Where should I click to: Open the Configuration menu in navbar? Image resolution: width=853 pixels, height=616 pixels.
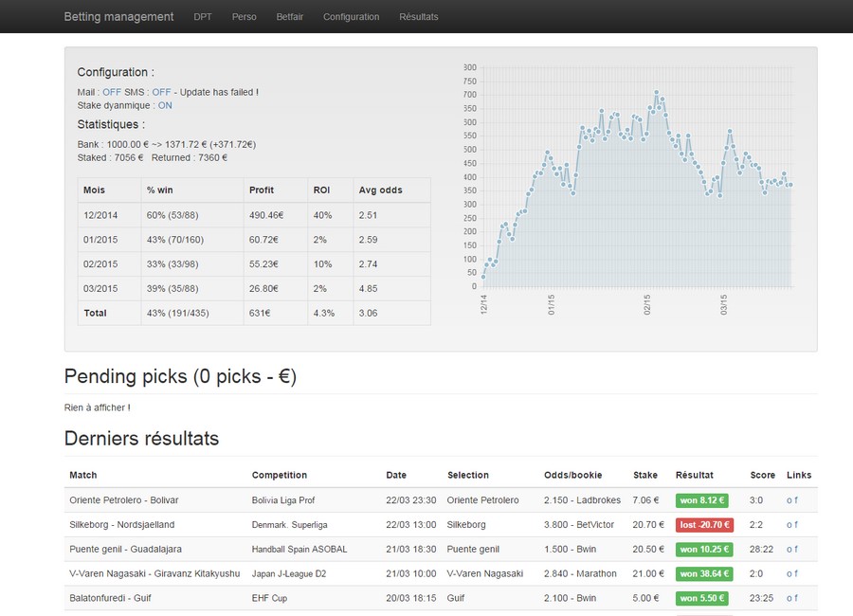click(x=351, y=17)
